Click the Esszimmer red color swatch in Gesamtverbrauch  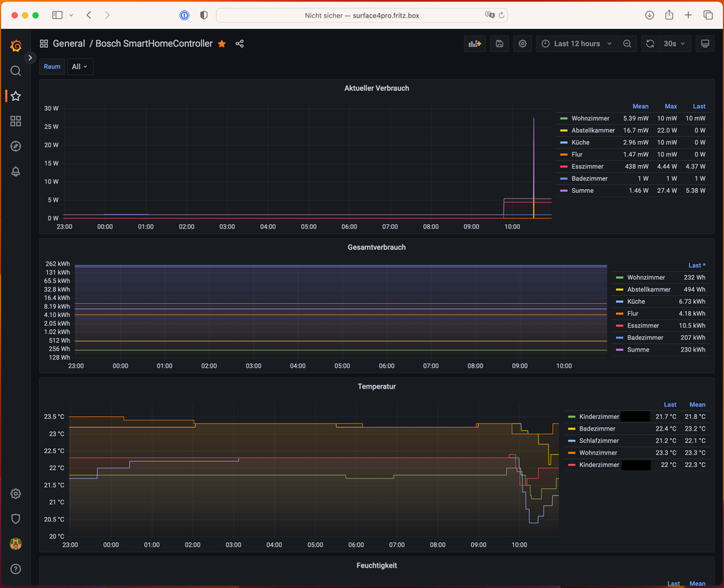click(619, 326)
